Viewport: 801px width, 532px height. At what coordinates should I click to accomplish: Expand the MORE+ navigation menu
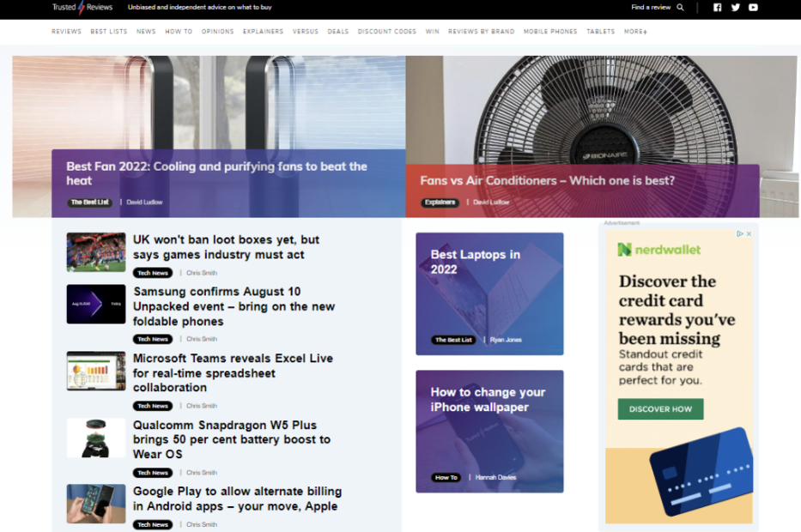634,31
